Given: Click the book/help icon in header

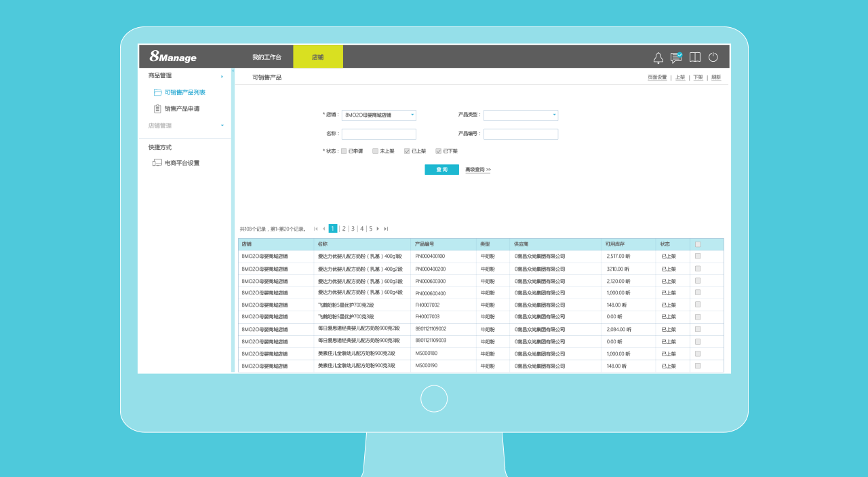Looking at the screenshot, I should tap(695, 58).
